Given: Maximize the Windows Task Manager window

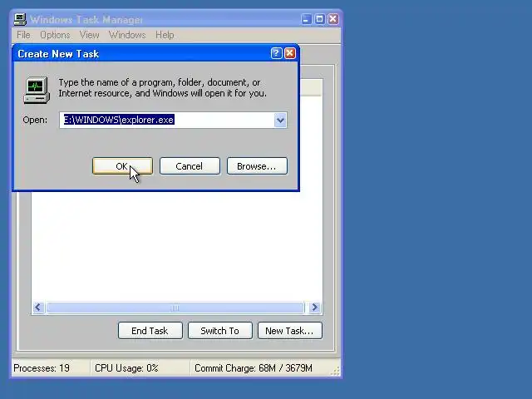Looking at the screenshot, I should pyautogui.click(x=319, y=19).
